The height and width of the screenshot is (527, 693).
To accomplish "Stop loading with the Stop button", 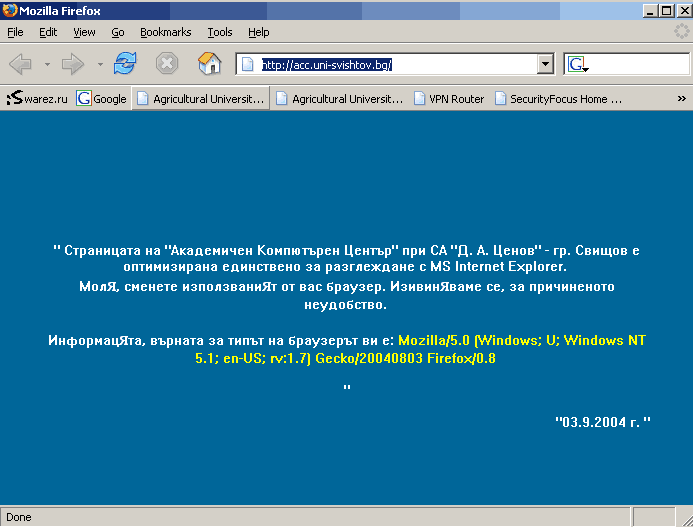I will (167, 64).
